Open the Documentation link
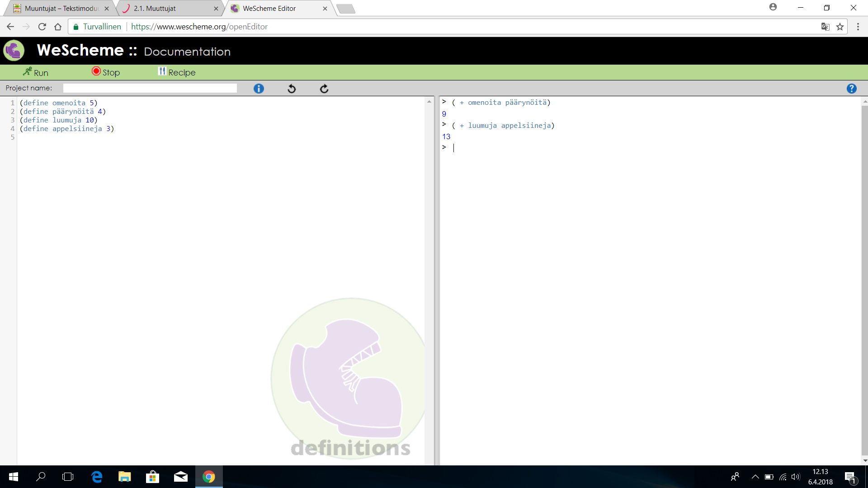868x488 pixels. [x=187, y=52]
